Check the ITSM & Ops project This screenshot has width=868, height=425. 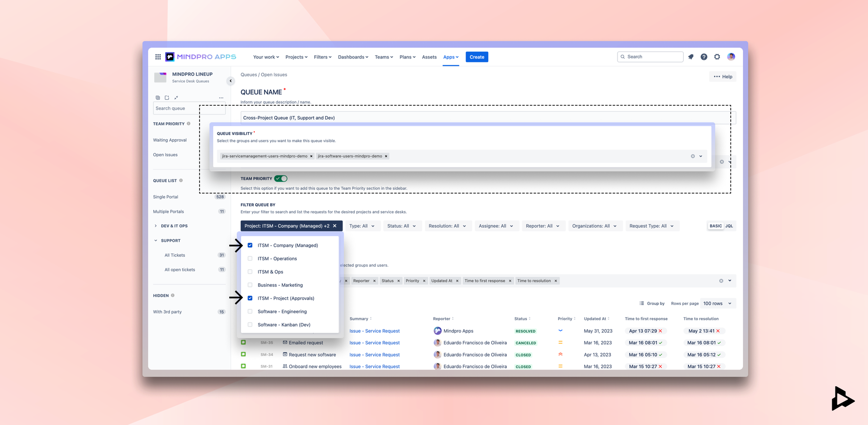tap(250, 272)
